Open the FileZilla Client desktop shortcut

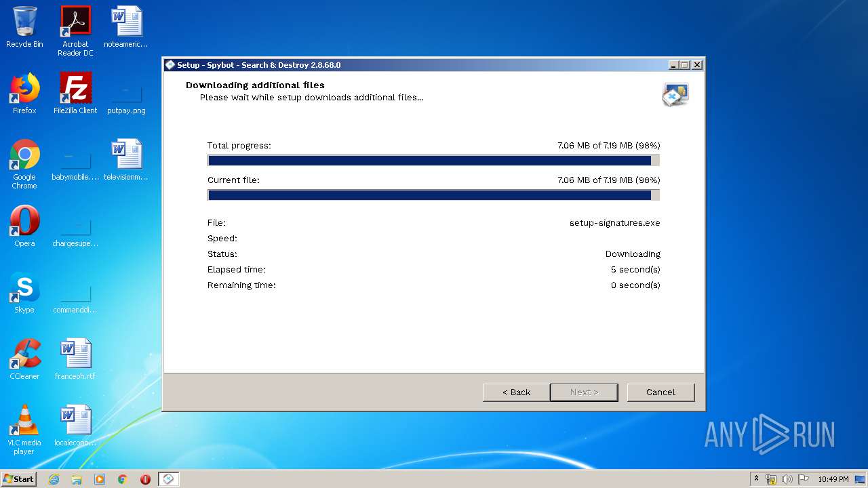point(75,94)
